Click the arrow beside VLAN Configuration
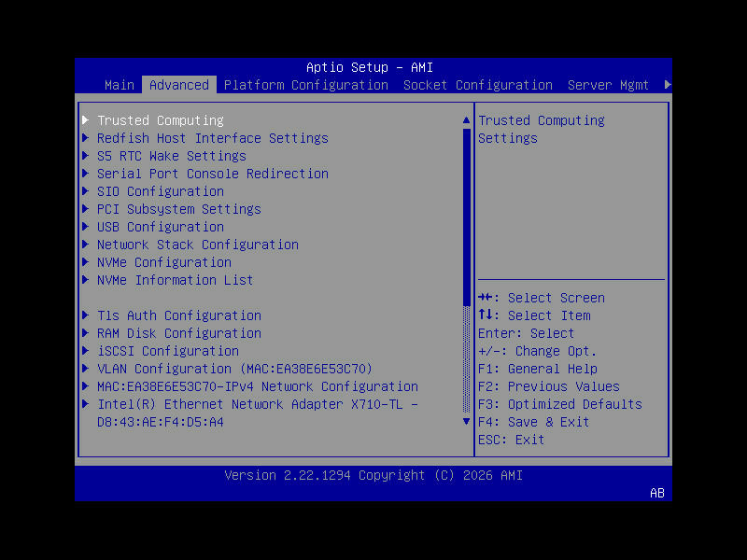 [86, 369]
